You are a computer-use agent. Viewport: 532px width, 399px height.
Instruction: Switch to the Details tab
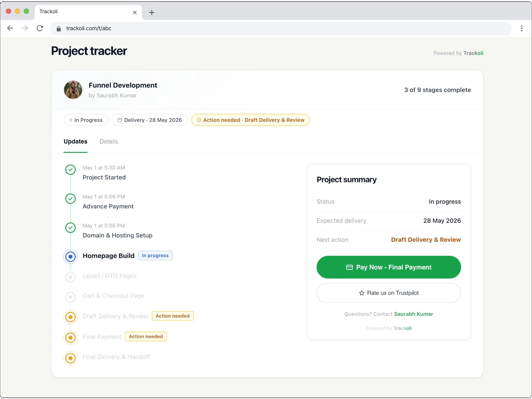[109, 141]
